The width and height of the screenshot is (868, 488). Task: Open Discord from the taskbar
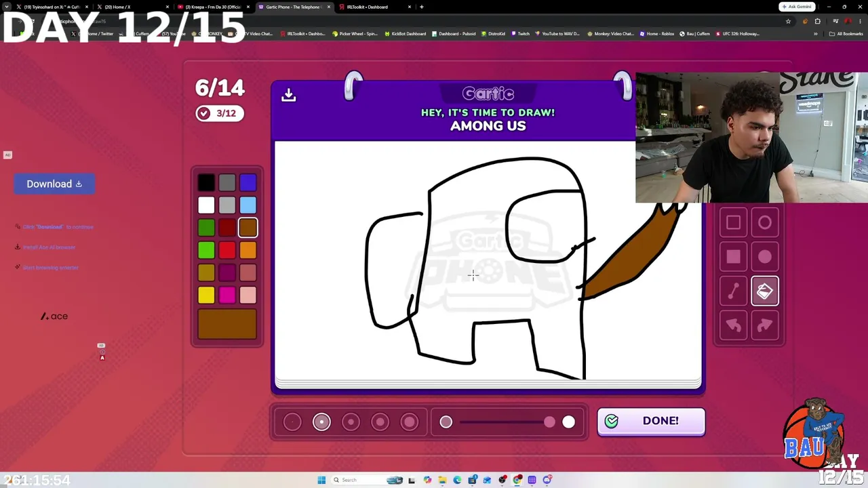tap(547, 480)
